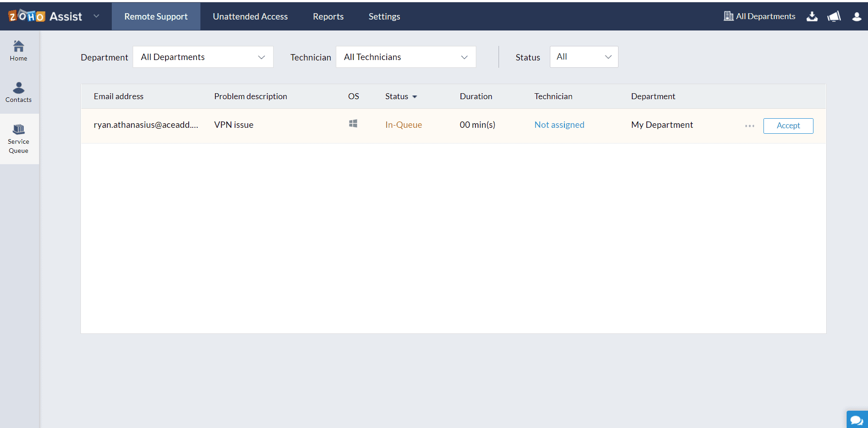Open the Reports tab
The width and height of the screenshot is (868, 428).
pyautogui.click(x=328, y=16)
